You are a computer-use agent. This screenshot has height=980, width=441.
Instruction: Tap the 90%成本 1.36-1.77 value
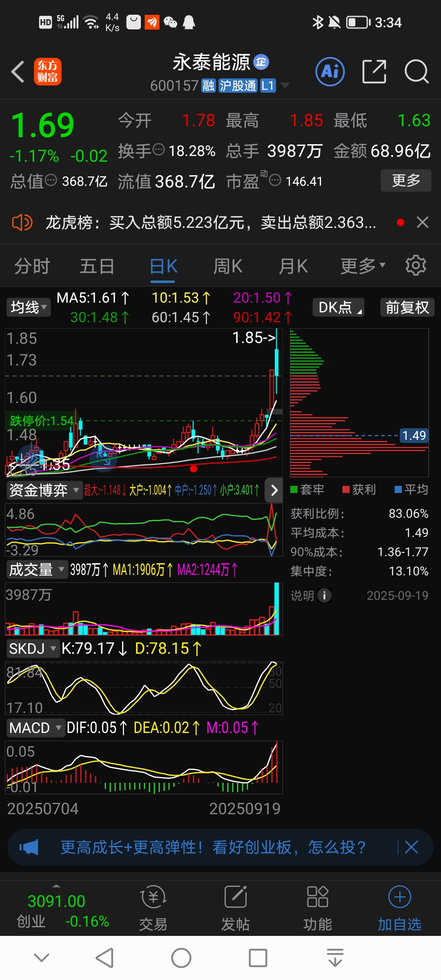(403, 552)
